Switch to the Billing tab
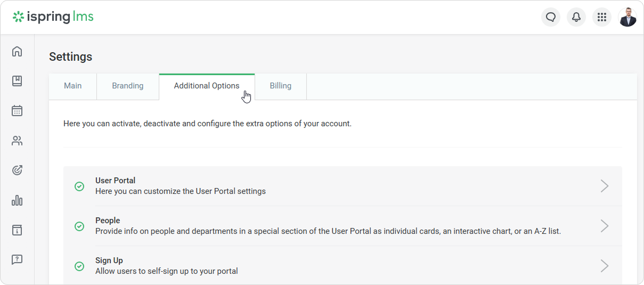This screenshot has width=644, height=285. pyautogui.click(x=280, y=86)
